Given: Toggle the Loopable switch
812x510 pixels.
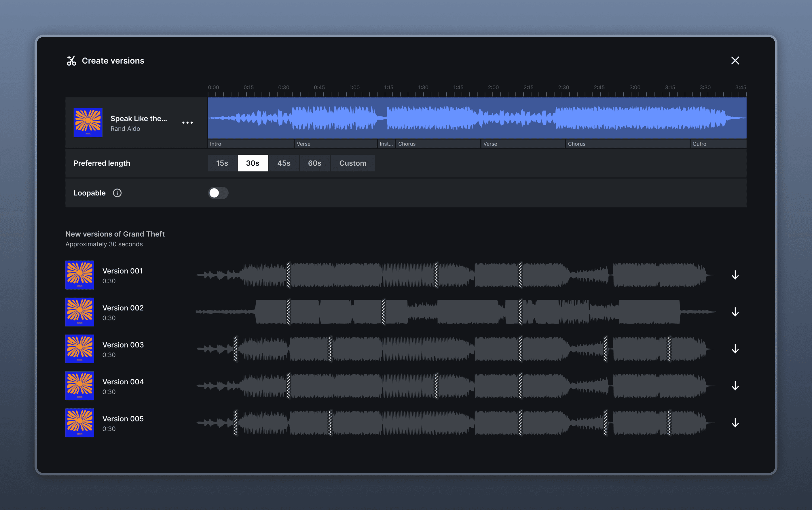Looking at the screenshot, I should pos(218,193).
